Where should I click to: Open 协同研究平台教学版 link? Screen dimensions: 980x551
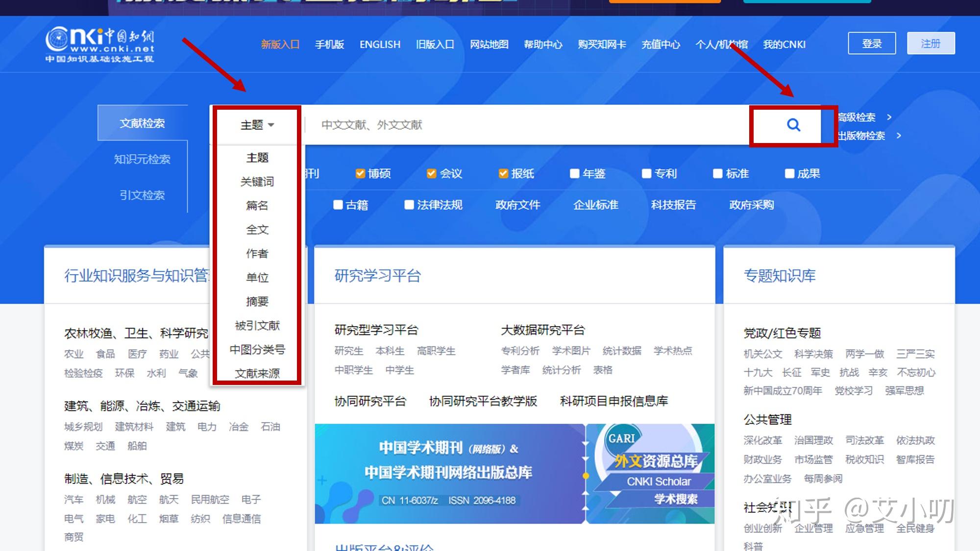pos(483,401)
